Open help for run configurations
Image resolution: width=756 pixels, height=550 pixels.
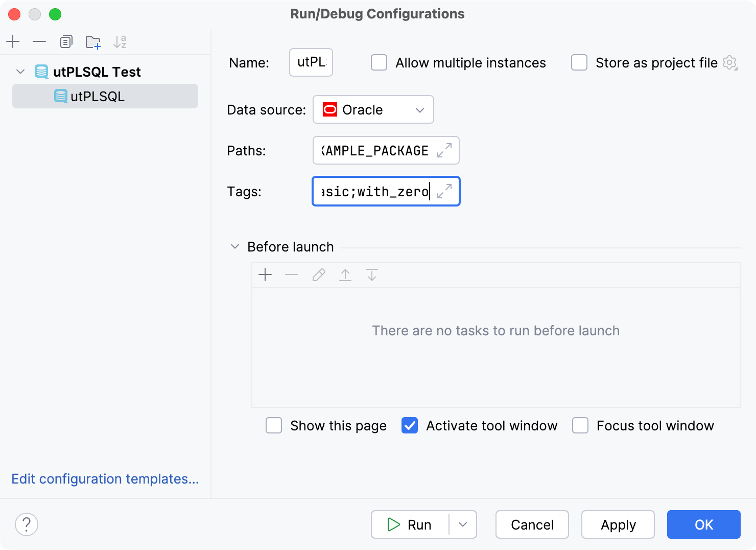[27, 524]
